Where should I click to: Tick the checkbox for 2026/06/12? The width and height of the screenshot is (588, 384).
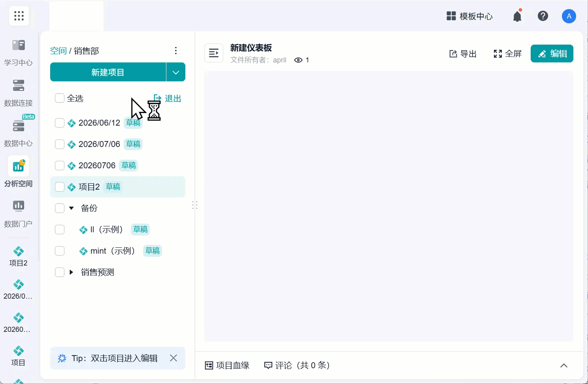[60, 123]
